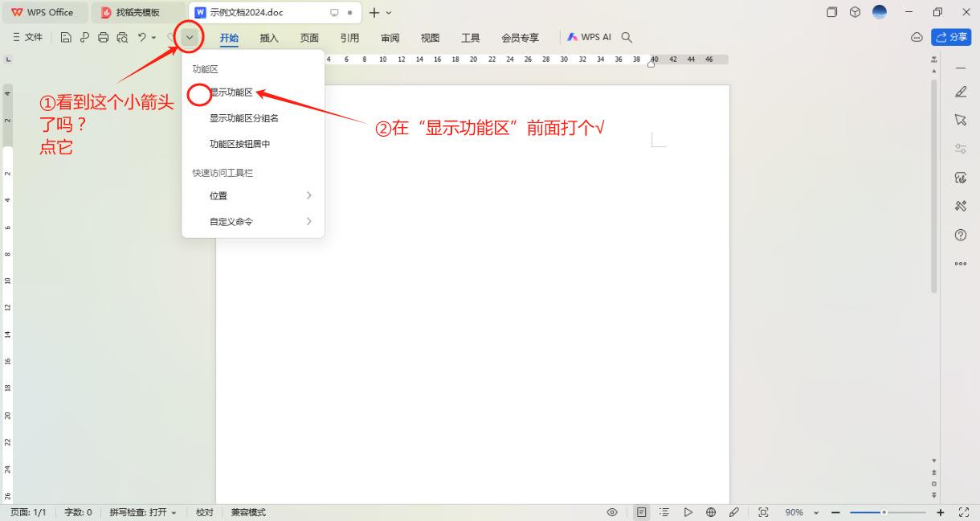Screen dimensions: 980x521
Task: Switch to 找稻壳模板 tab
Action: tap(137, 12)
